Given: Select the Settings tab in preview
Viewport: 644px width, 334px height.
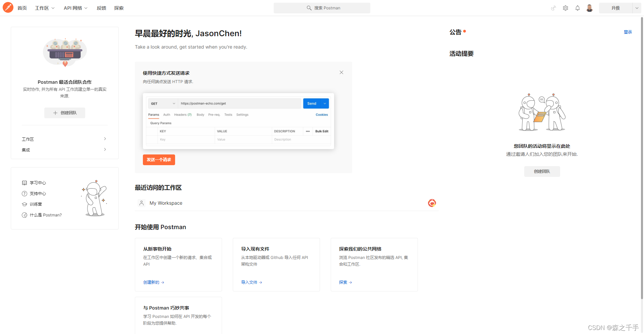Looking at the screenshot, I should tap(242, 115).
